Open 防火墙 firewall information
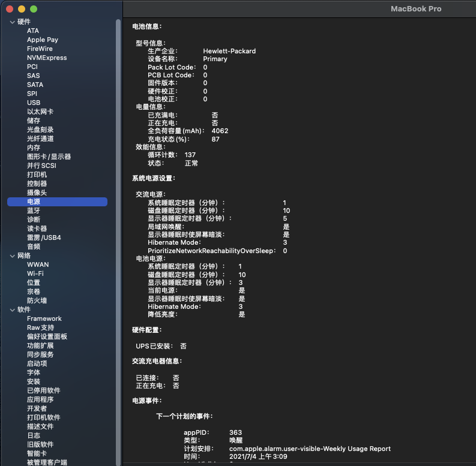Image resolution: width=476 pixels, height=466 pixels. point(37,300)
